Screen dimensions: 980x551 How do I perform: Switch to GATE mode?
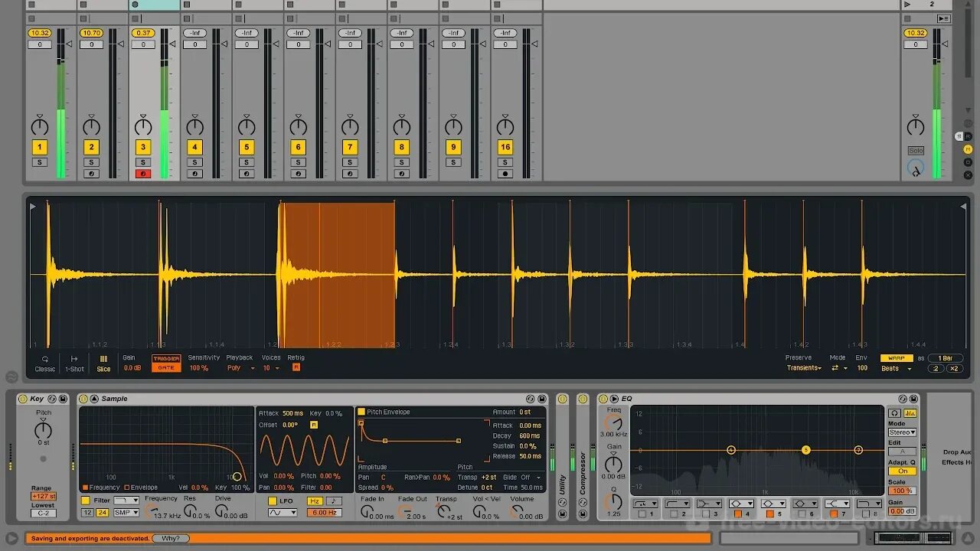click(166, 367)
